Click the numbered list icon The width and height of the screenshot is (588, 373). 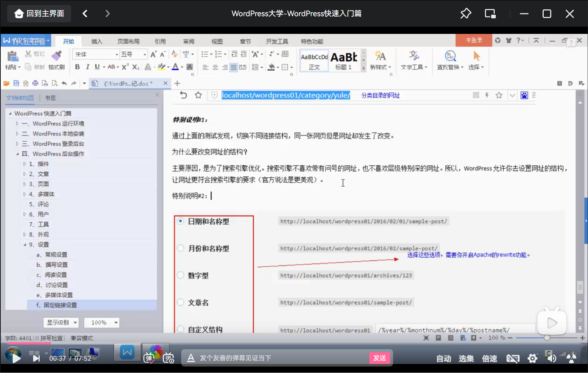pyautogui.click(x=218, y=54)
